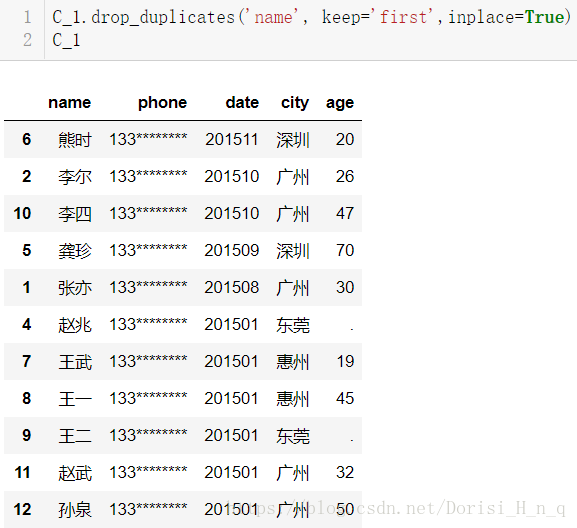
Task: Click the 'phone' column header
Action: 162,102
